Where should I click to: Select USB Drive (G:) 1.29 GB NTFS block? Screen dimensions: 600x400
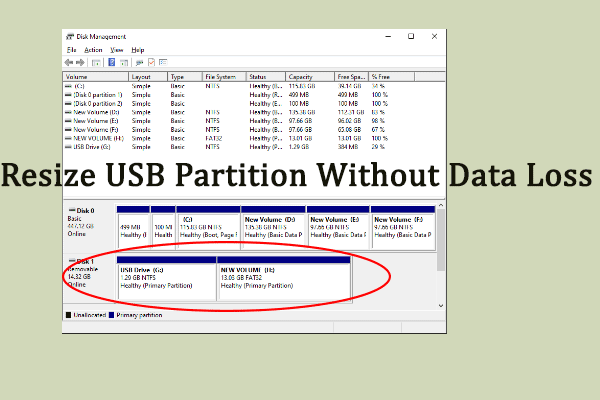click(166, 279)
